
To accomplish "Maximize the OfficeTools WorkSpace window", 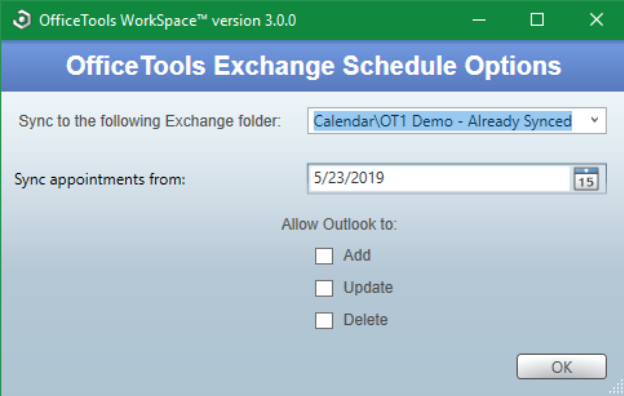I will [537, 20].
